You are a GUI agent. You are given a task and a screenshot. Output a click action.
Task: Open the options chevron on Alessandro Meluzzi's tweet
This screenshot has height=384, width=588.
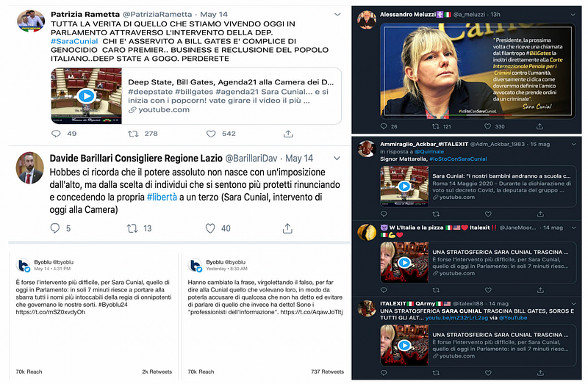[573, 15]
